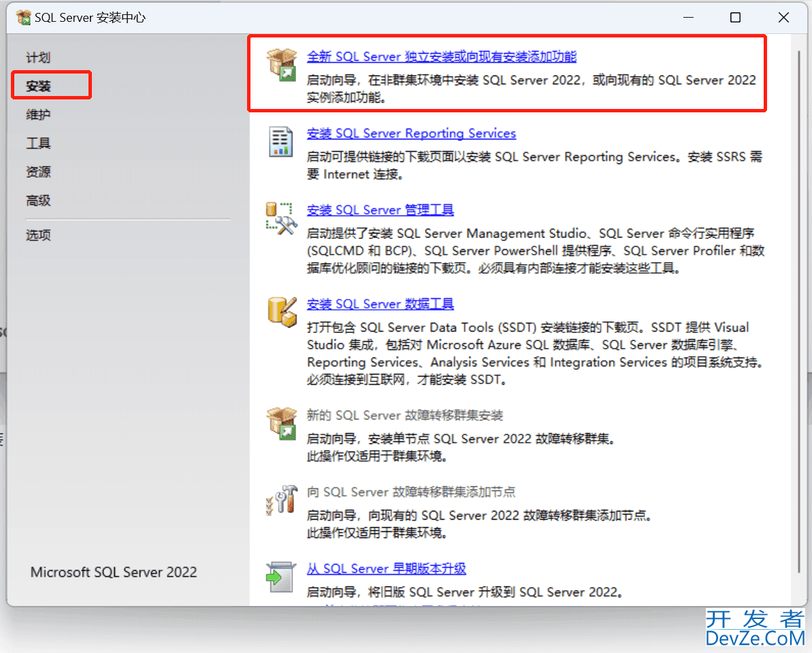Minimize the SQL Server 安装中心 window
This screenshot has height=653, width=812.
[x=688, y=18]
